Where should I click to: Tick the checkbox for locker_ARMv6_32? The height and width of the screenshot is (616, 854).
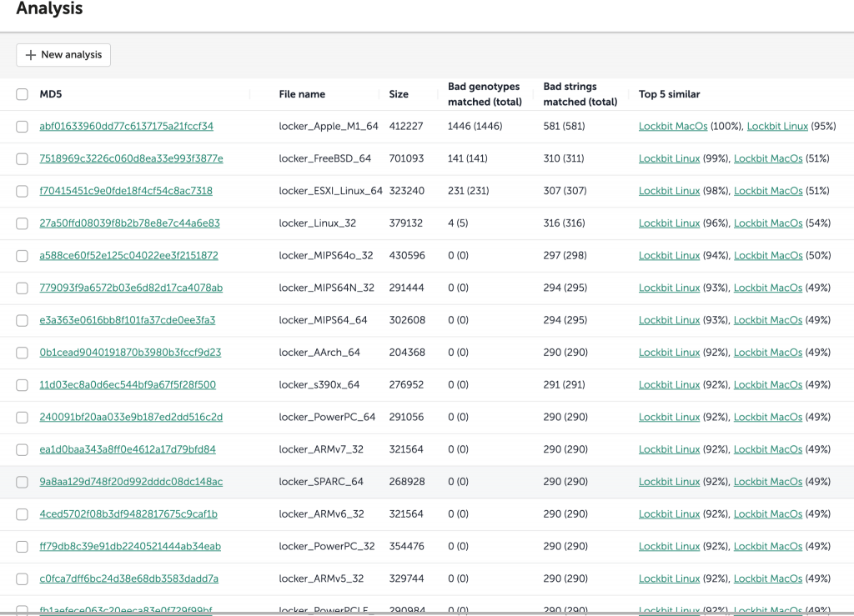click(x=23, y=514)
